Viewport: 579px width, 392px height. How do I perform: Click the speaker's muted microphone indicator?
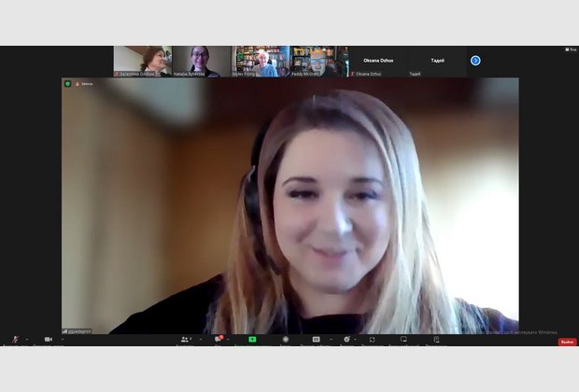click(x=78, y=84)
